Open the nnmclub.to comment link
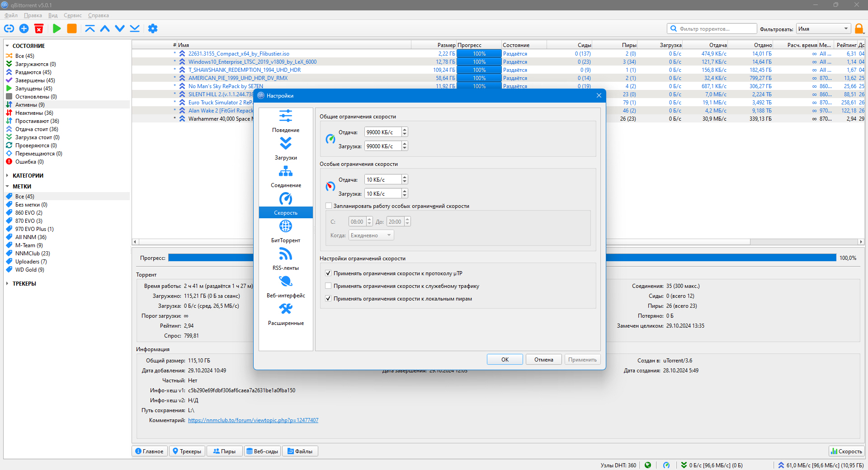 (x=253, y=420)
